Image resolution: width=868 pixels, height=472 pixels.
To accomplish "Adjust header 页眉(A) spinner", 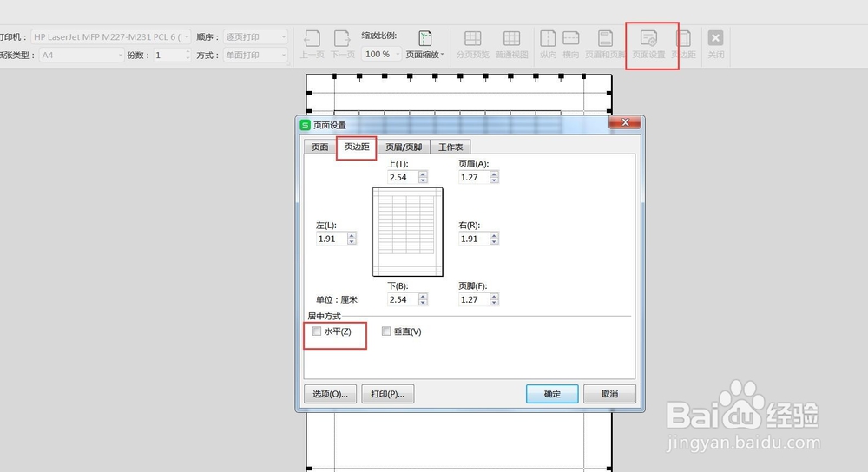I will pyautogui.click(x=495, y=177).
